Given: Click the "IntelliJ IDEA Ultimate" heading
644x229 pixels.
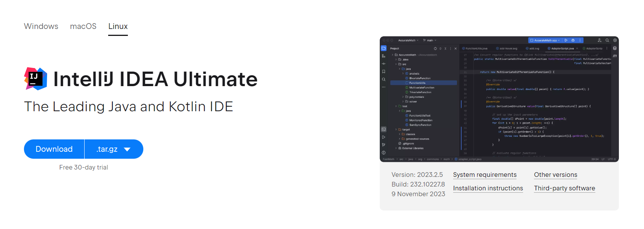Looking at the screenshot, I should click(x=155, y=79).
